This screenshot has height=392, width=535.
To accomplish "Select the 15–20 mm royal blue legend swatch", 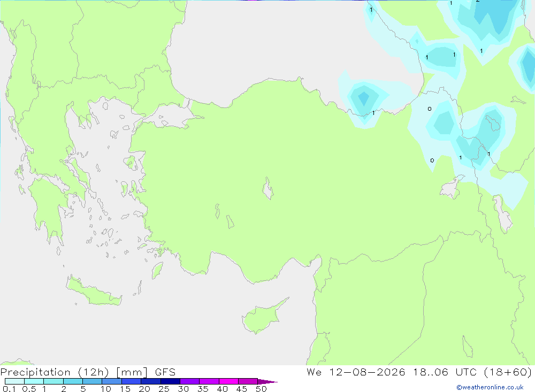I will (132, 381).
